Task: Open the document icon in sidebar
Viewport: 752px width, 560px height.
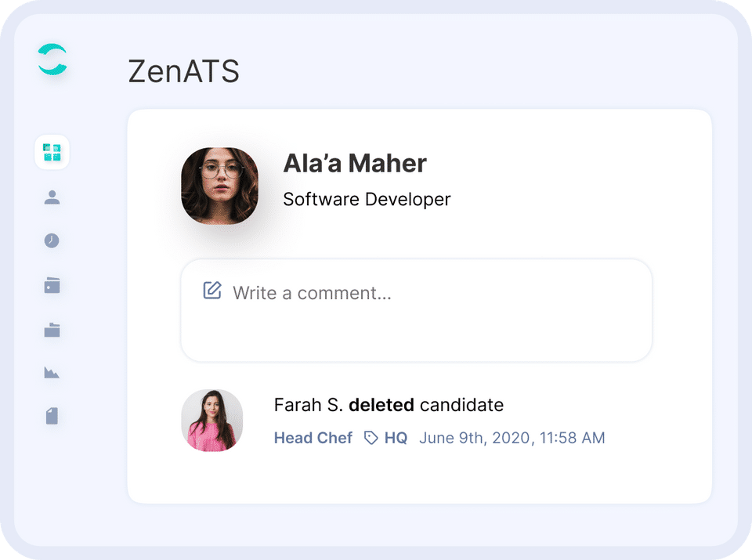Action: (52, 416)
